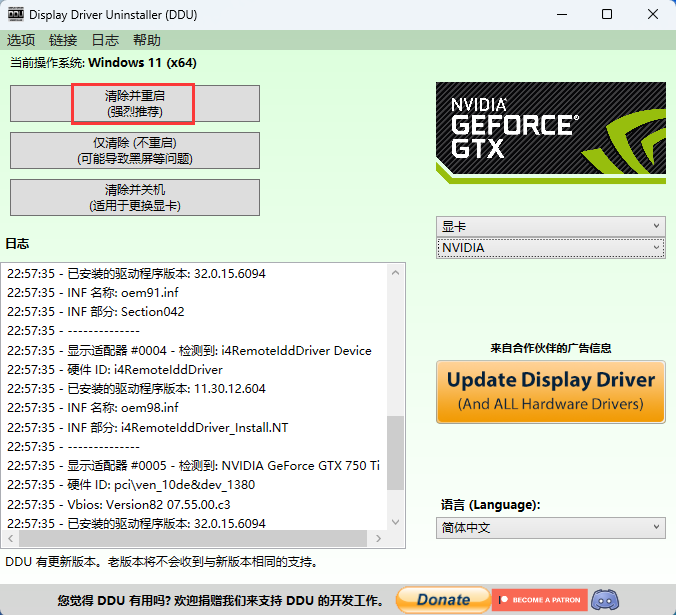Click the Update Display Driver ad button

pyautogui.click(x=550, y=391)
